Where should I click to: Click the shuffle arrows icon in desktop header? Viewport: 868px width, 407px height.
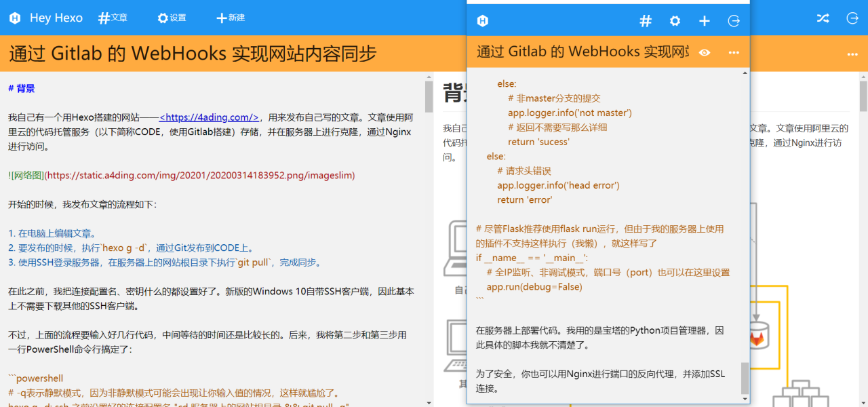click(x=823, y=18)
